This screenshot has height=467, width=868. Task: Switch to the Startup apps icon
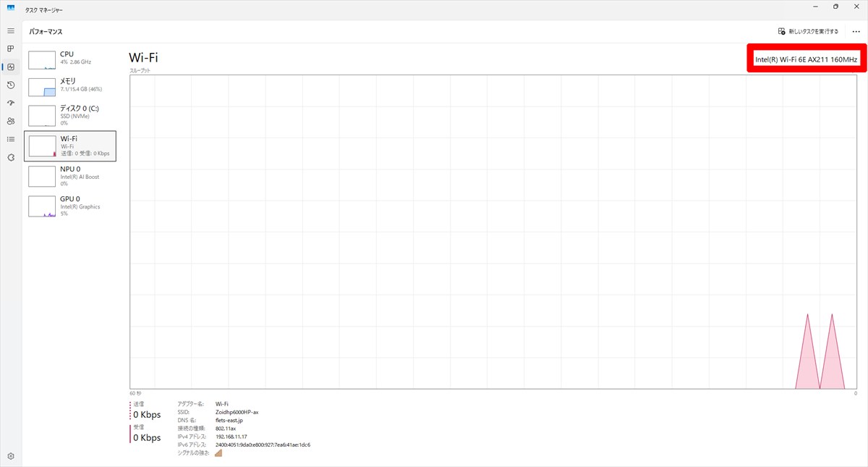point(11,103)
